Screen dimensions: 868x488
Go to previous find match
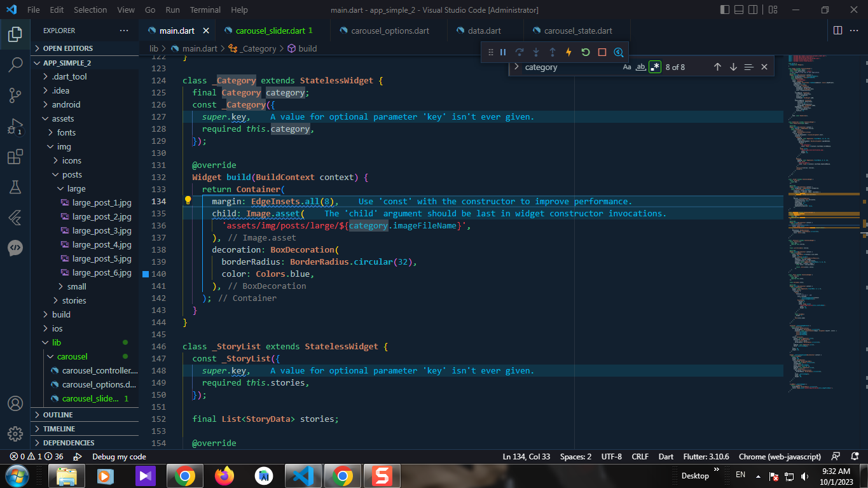click(x=717, y=67)
